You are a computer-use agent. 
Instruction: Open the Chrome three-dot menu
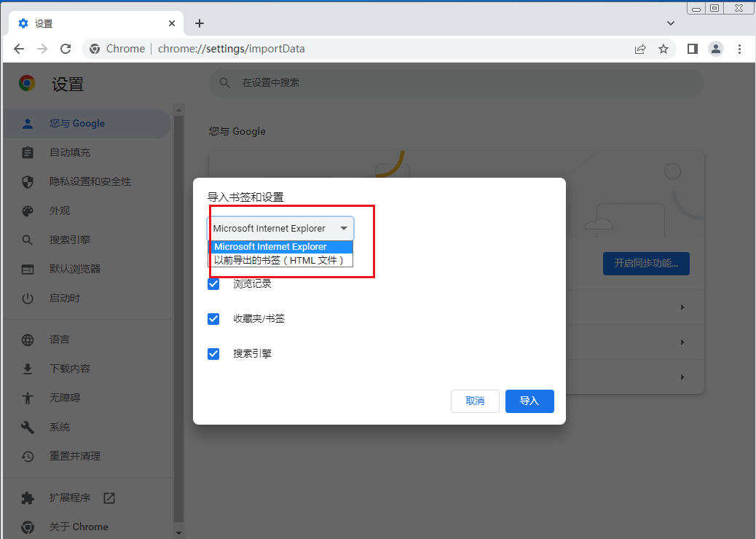[x=739, y=49]
